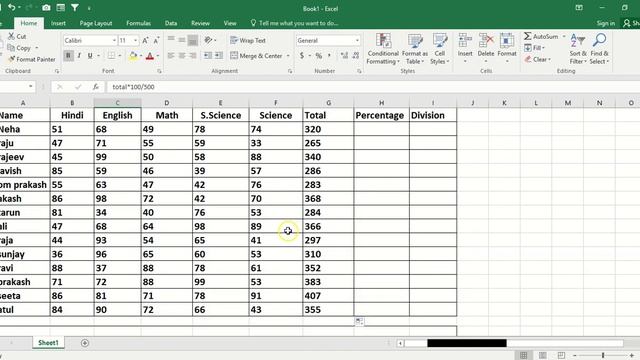
Task: Activate the Format Painter brush
Action: point(11,59)
